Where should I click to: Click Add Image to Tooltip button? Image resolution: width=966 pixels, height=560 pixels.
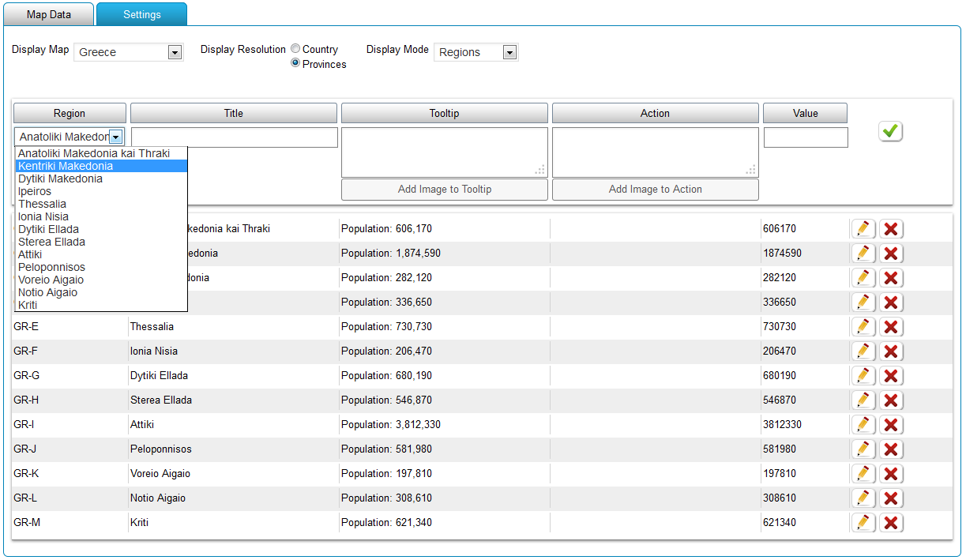point(445,190)
